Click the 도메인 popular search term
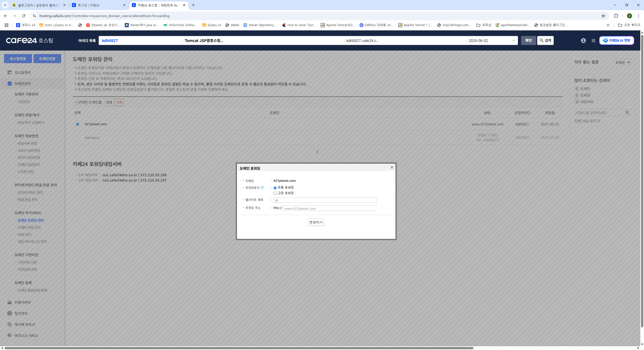Screen dimensions: 644x350 tap(585, 89)
